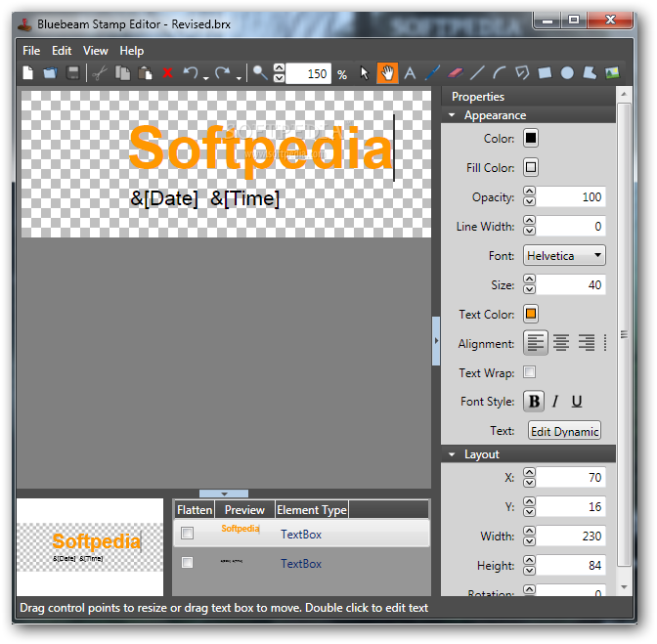Select the Lasso polygon tool
The width and height of the screenshot is (657, 644).
pos(522,73)
